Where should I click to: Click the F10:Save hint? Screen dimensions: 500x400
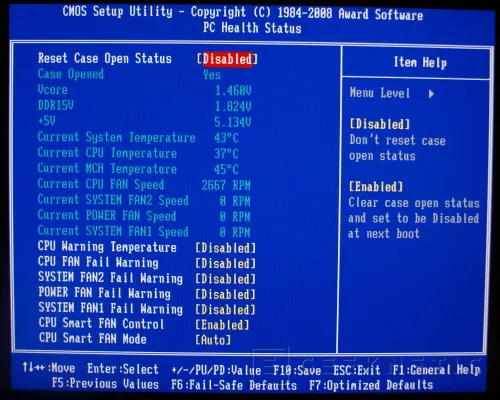pyautogui.click(x=297, y=370)
